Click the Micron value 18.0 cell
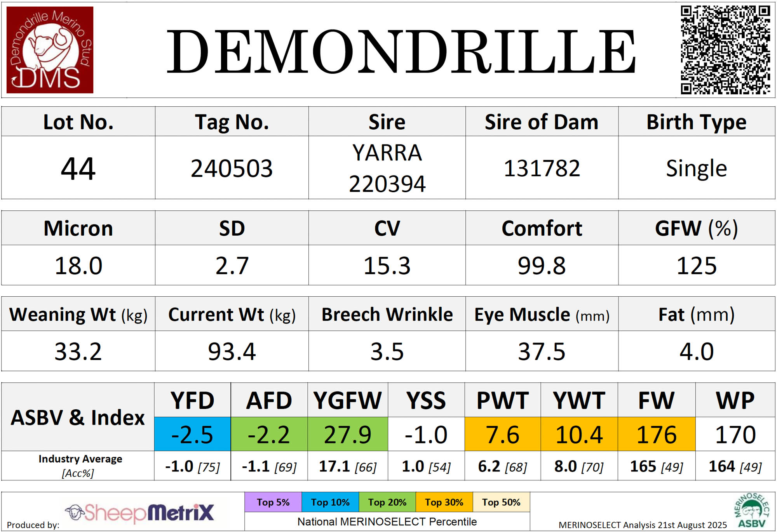This screenshot has width=777, height=532. click(x=78, y=266)
